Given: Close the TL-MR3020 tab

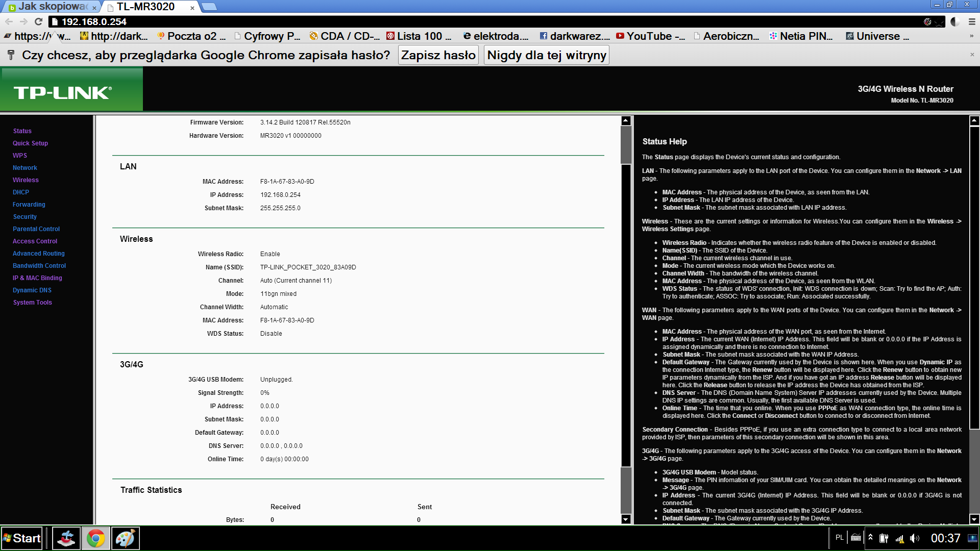Looking at the screenshot, I should 192,8.
